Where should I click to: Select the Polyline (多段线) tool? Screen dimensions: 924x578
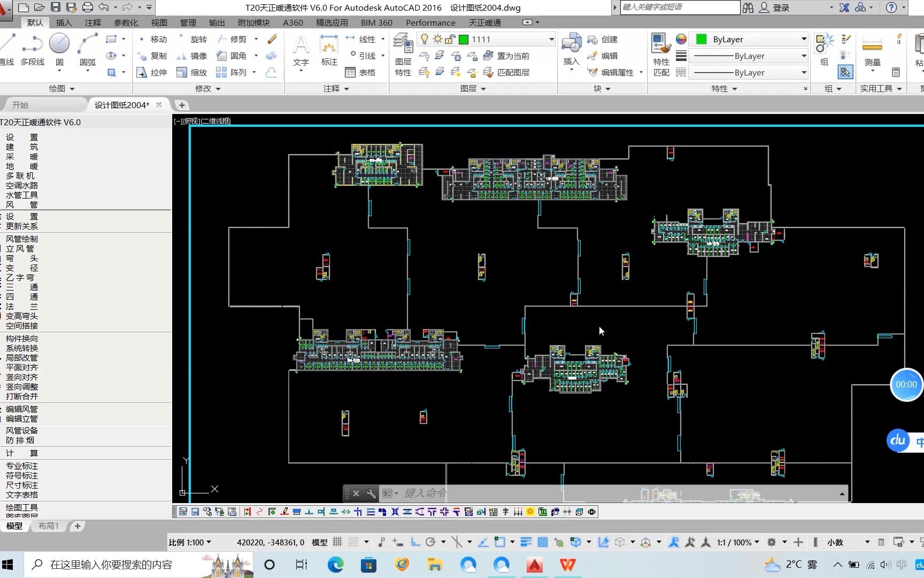32,49
